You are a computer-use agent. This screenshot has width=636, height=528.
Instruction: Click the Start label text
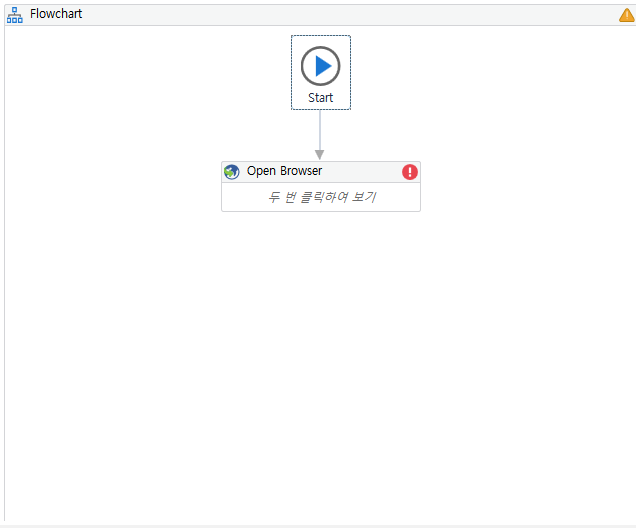320,98
